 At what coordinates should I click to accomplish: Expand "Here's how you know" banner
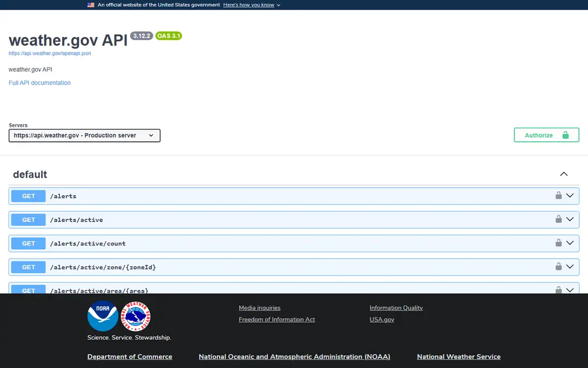pyautogui.click(x=252, y=5)
